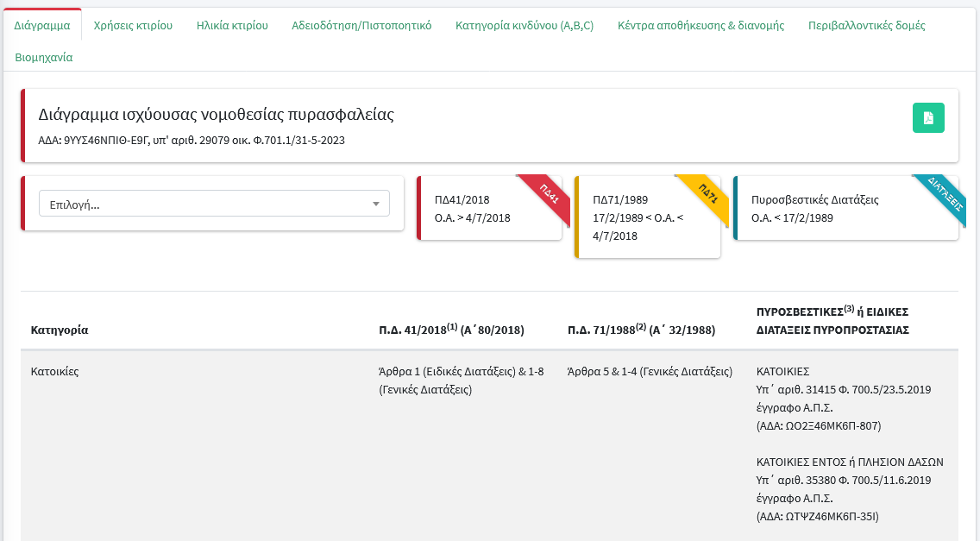
Task: Open the Περιβαλλοντικές δομές tab
Action: pos(866,25)
